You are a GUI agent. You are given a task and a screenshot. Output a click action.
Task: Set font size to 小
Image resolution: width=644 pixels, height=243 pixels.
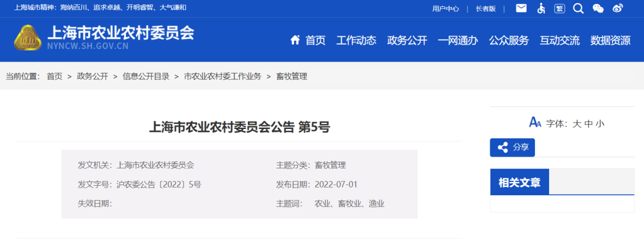[x=600, y=124]
